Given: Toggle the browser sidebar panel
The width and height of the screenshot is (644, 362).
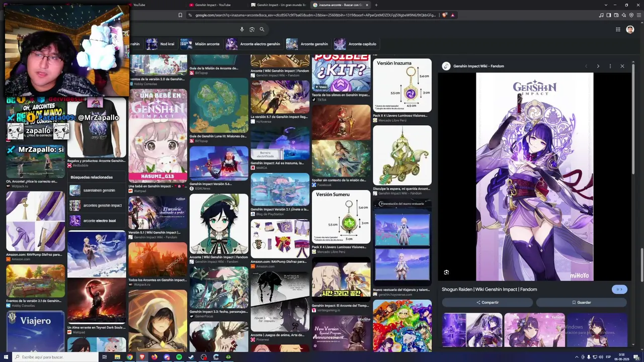Looking at the screenshot, I should point(609,15).
